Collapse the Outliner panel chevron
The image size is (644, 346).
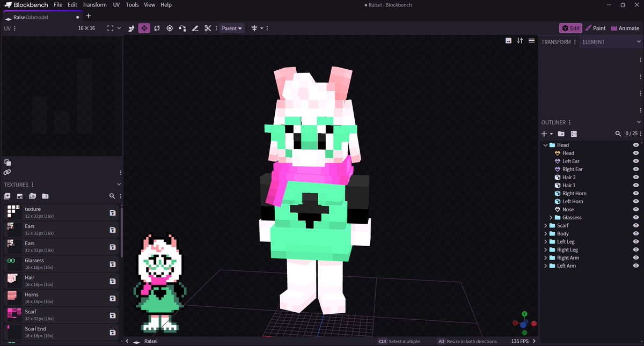click(639, 122)
